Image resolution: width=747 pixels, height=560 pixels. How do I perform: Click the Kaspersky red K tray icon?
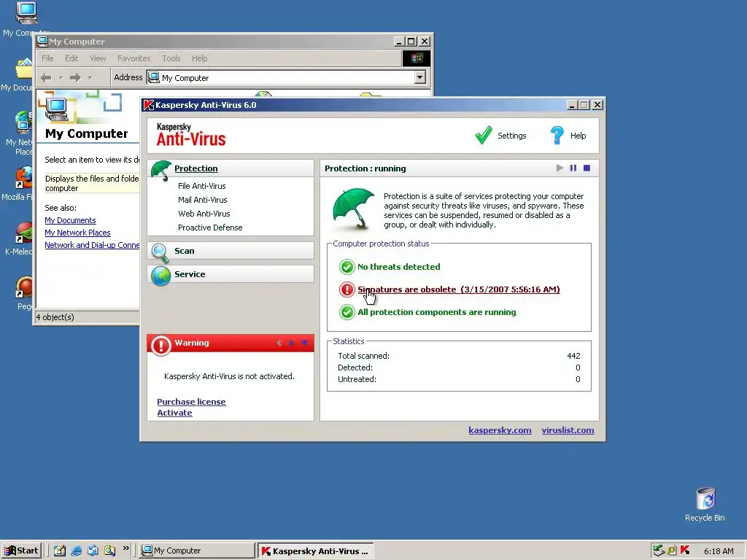tap(686, 550)
